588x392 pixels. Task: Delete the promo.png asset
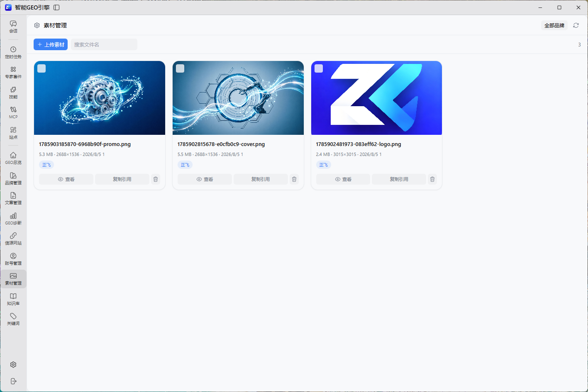[156, 179]
